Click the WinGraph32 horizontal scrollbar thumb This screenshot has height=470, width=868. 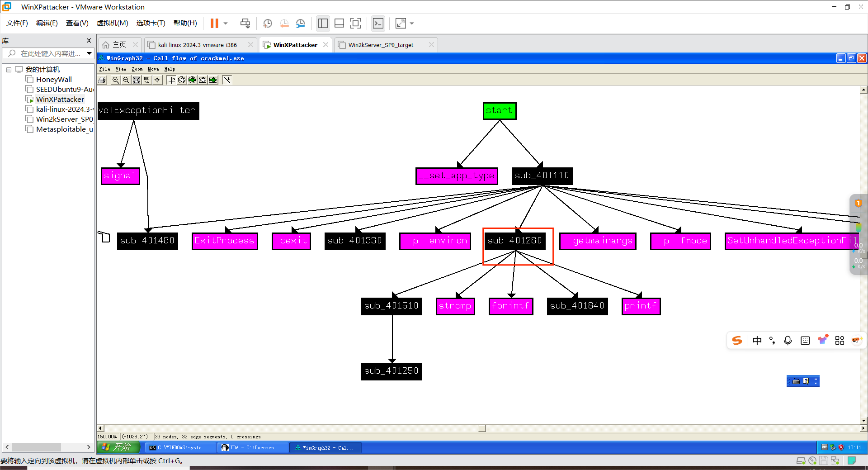[x=482, y=428]
